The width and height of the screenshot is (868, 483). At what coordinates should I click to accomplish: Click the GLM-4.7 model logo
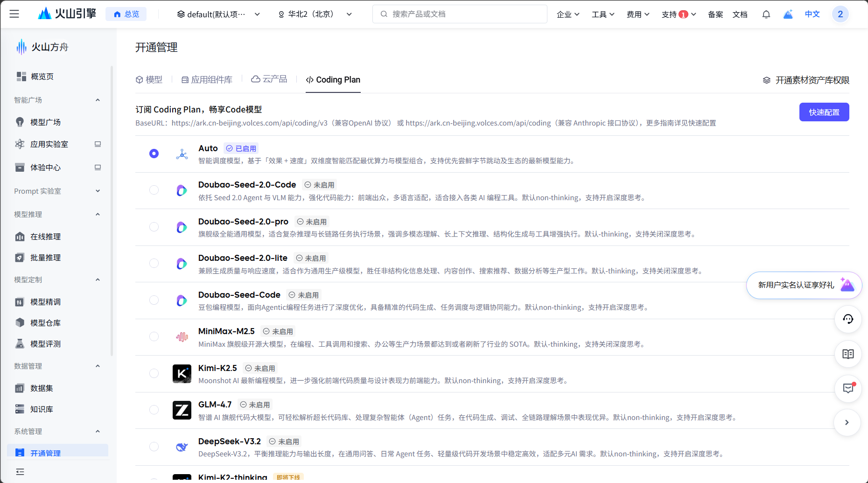(182, 410)
